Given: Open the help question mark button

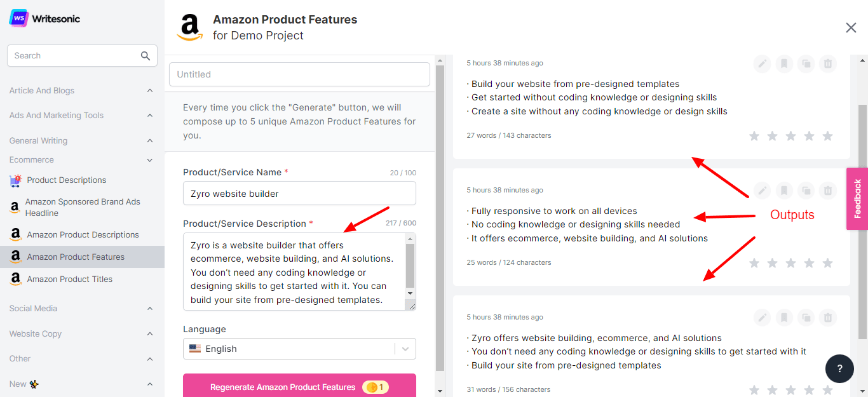Looking at the screenshot, I should [839, 368].
